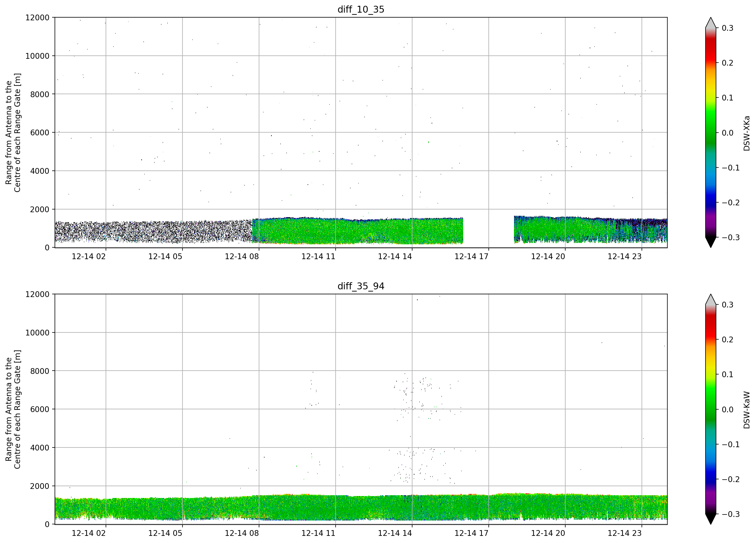Viewport: 756px width, 543px height.
Task: Click '12-14 17' x-tick under diff_10_35
Action: pyautogui.click(x=472, y=256)
